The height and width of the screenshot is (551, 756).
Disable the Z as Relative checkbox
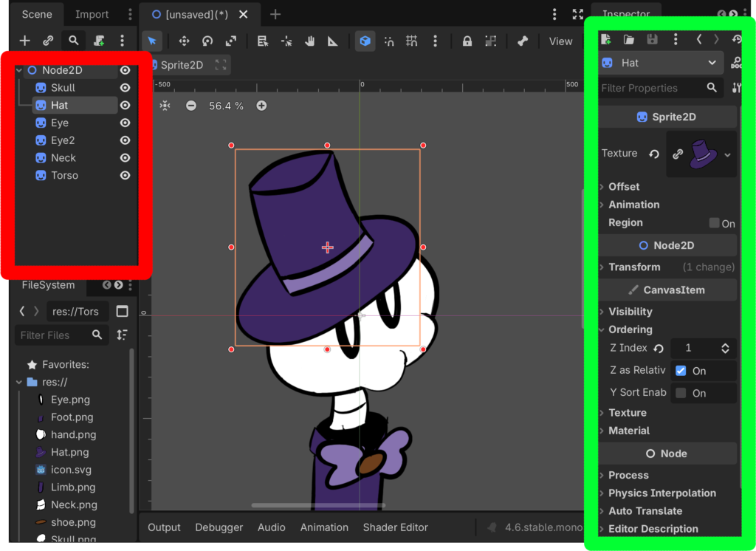(681, 371)
